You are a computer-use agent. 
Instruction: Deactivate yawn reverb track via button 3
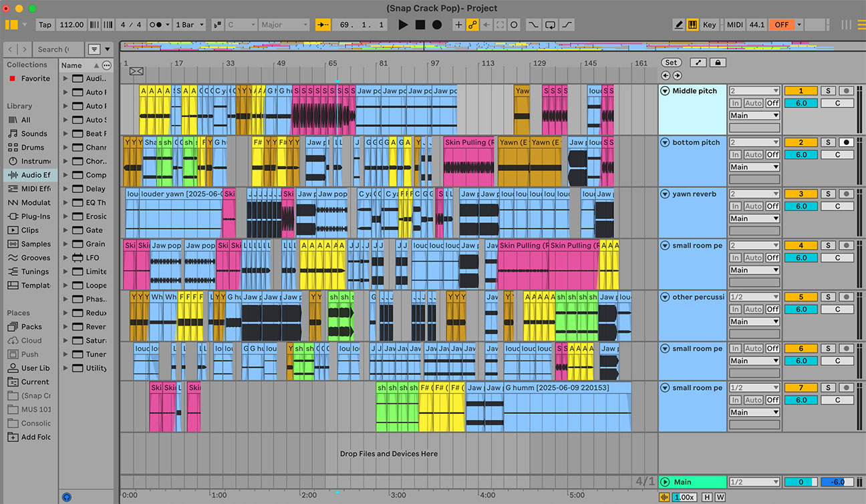801,194
